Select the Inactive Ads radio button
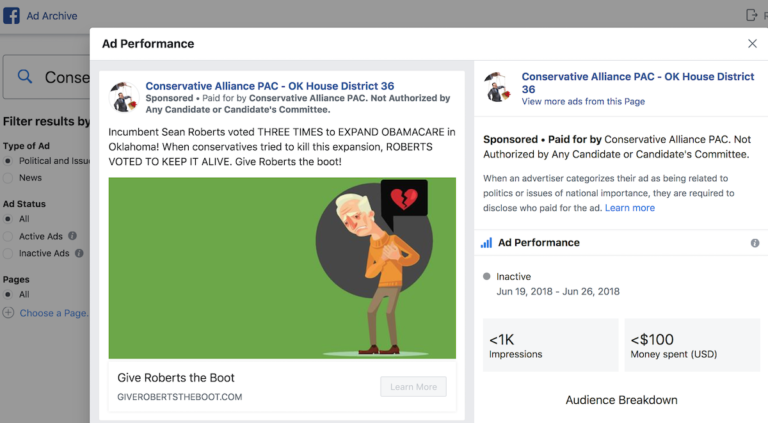The height and width of the screenshot is (423, 768). click(x=8, y=253)
